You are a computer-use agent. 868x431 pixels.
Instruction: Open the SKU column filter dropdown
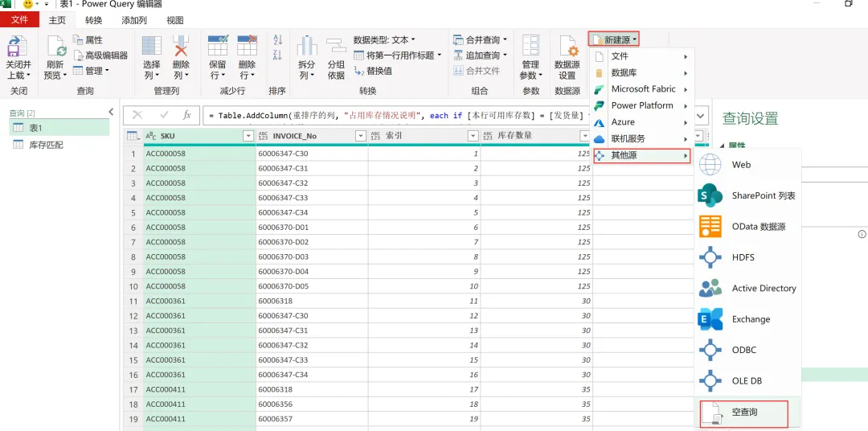(248, 136)
